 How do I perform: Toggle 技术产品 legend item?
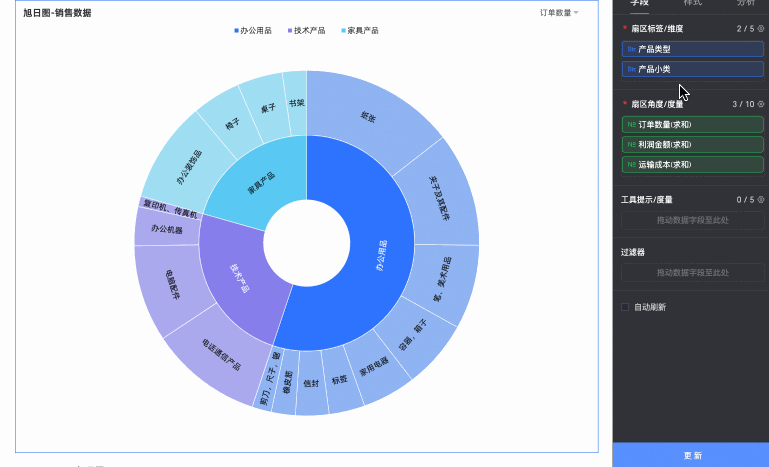[x=307, y=30]
